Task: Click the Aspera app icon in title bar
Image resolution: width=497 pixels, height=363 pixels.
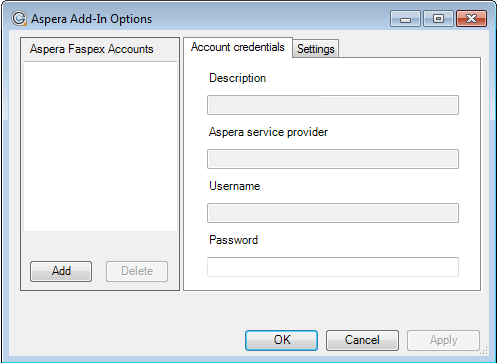Action: click(x=19, y=18)
